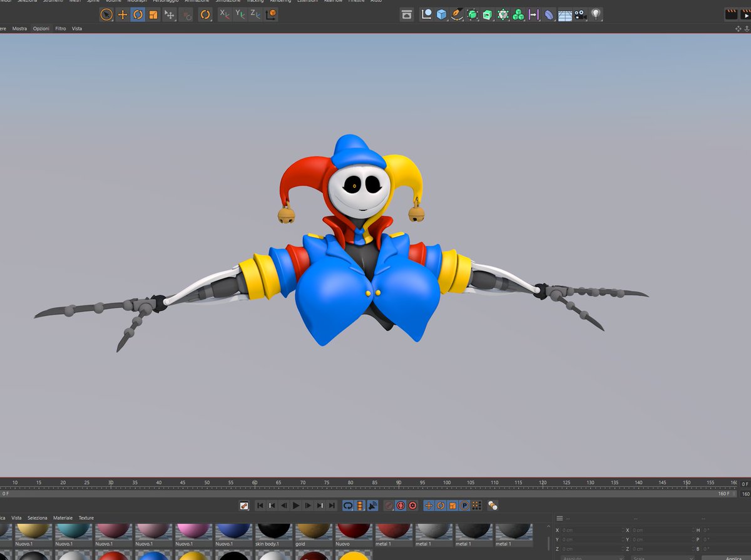This screenshot has width=751, height=560.
Task: Open the spline pen tool icon
Action: 457,14
